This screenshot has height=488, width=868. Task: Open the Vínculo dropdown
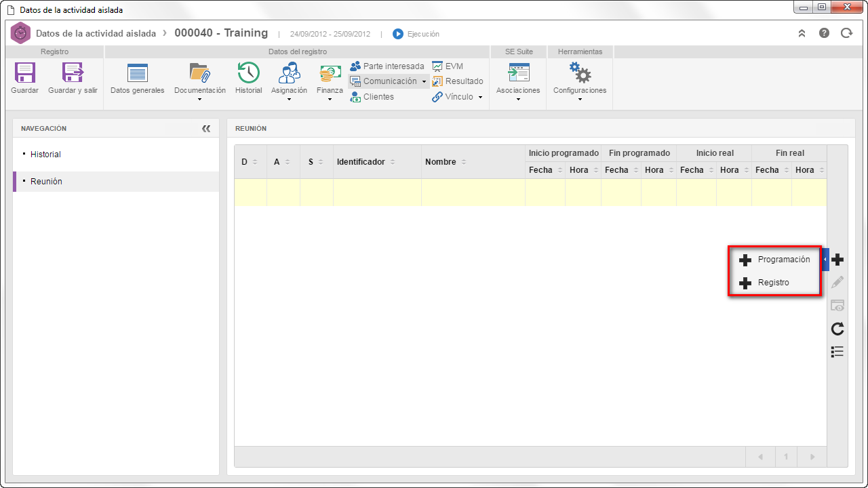tap(458, 97)
